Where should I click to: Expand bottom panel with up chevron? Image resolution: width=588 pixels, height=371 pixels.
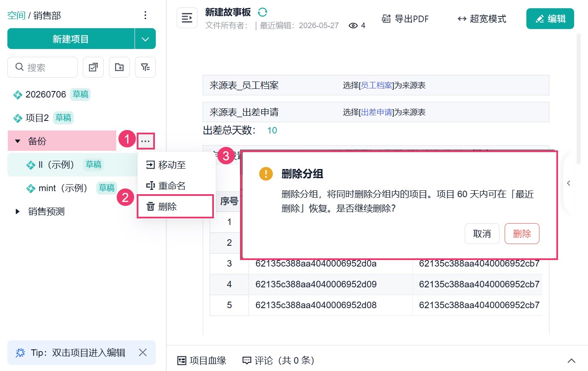click(572, 361)
